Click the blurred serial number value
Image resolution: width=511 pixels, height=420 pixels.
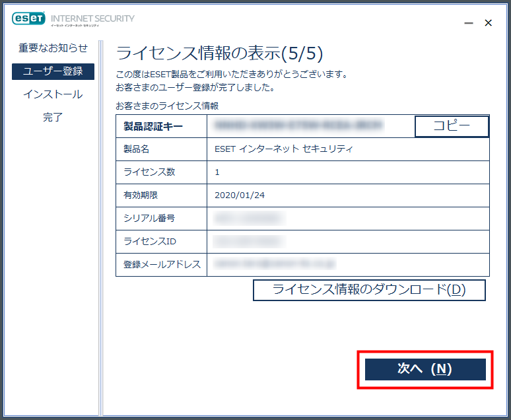pyautogui.click(x=250, y=218)
